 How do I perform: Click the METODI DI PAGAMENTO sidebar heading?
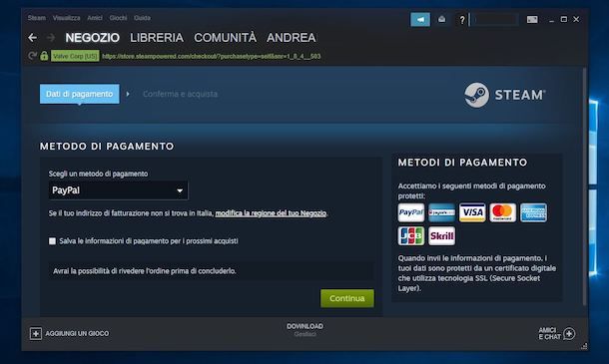[462, 163]
